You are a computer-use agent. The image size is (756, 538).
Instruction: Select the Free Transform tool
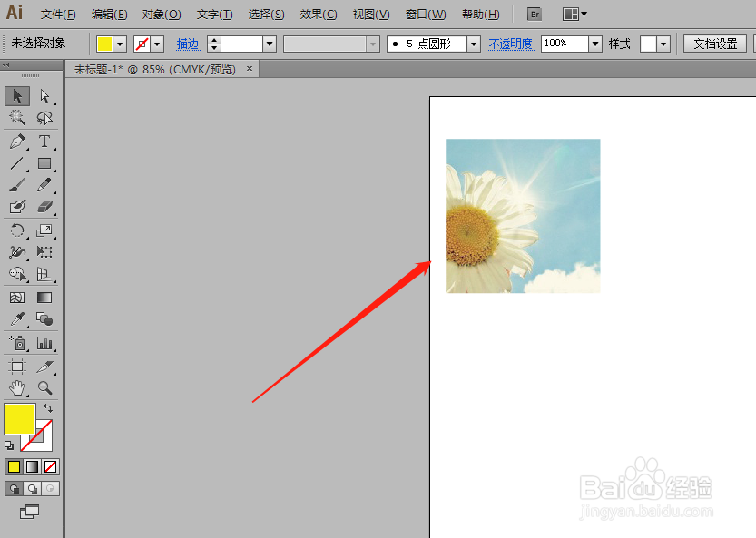[x=44, y=252]
